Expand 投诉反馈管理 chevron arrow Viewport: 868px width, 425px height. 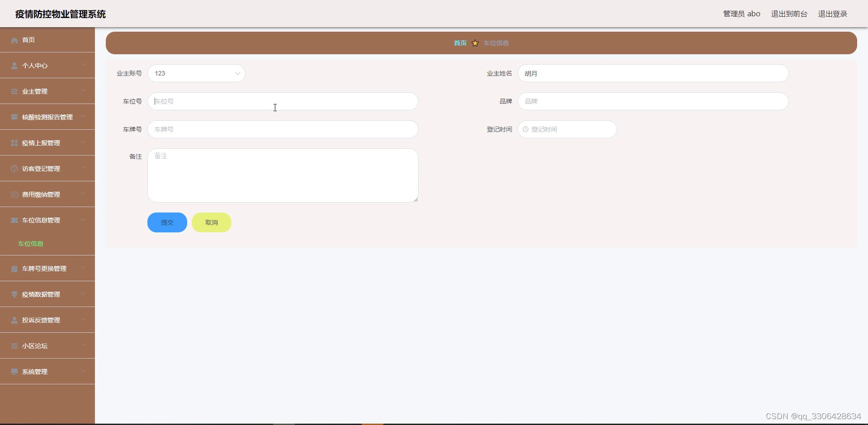[83, 320]
